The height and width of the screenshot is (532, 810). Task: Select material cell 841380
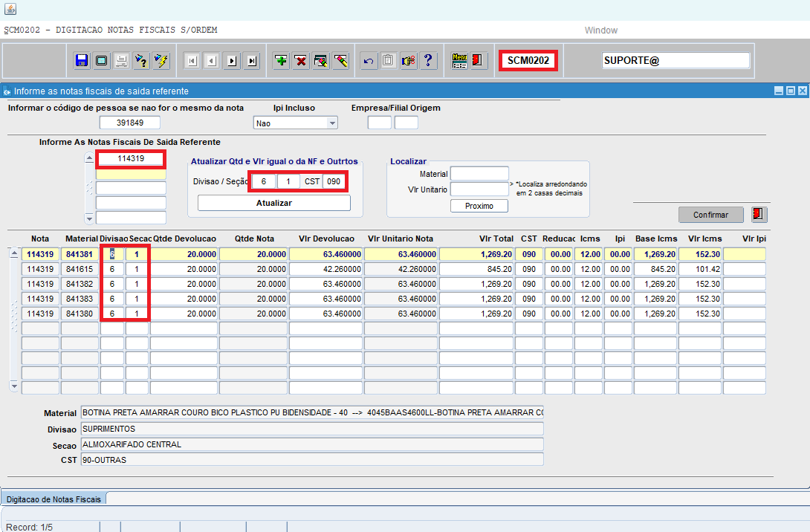click(x=80, y=314)
